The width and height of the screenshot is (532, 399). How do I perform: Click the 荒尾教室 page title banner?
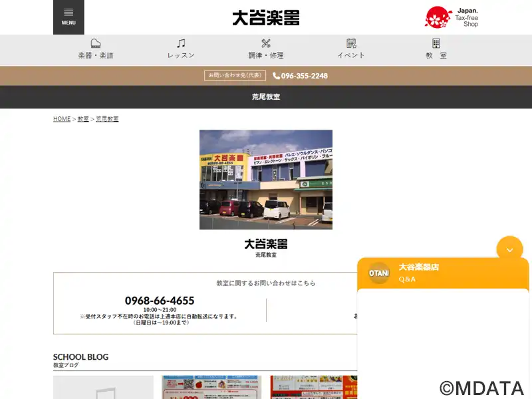pos(266,96)
